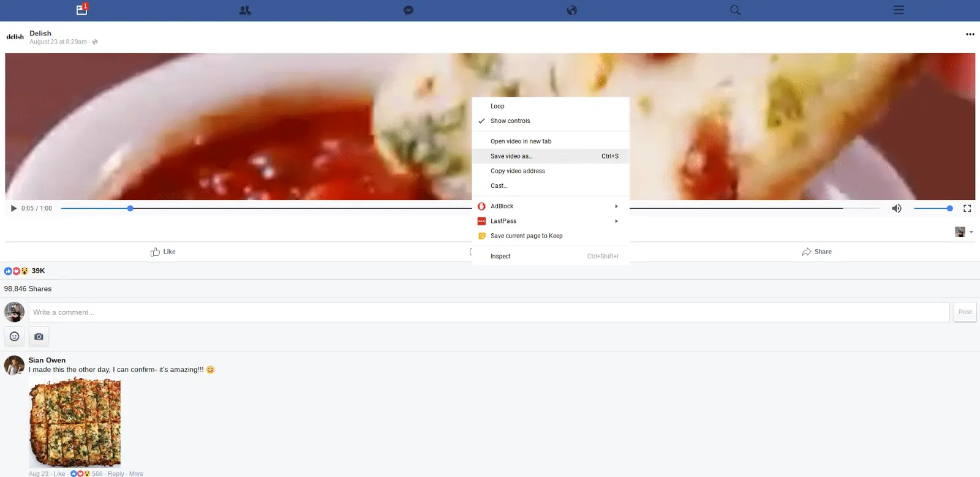Attach a photo using the camera icon
The height and width of the screenshot is (477, 980).
(x=39, y=336)
